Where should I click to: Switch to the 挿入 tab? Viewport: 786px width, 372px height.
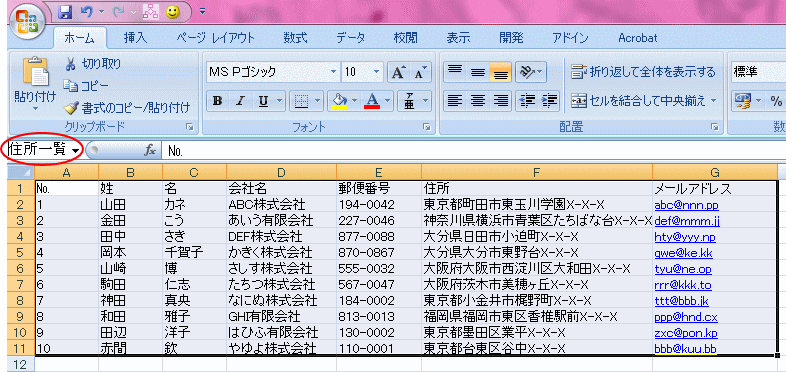click(x=135, y=38)
